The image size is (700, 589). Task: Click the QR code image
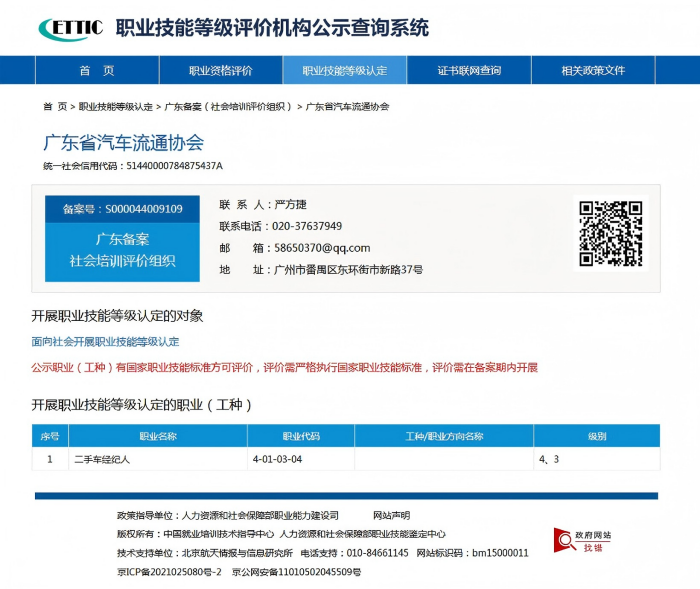610,233
